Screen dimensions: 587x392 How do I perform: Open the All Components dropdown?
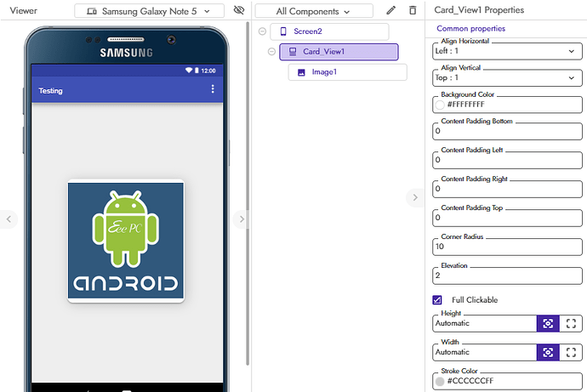(x=314, y=11)
